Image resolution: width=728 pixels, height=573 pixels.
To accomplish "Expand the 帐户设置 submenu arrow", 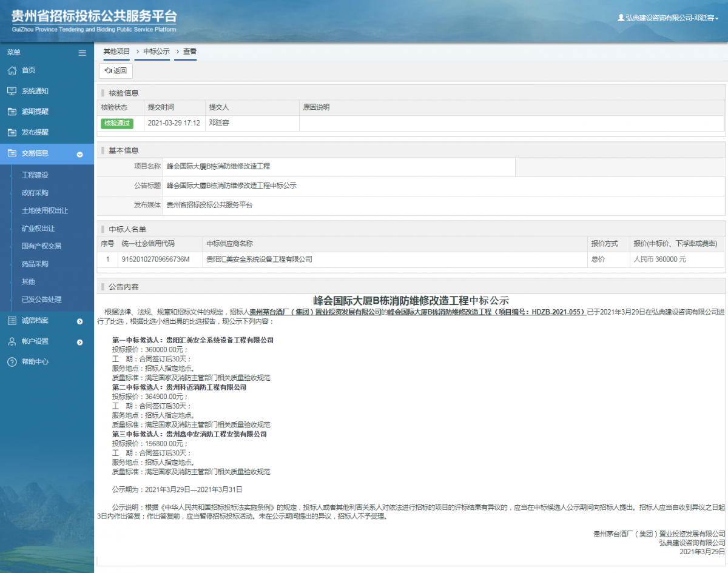I will 79,342.
